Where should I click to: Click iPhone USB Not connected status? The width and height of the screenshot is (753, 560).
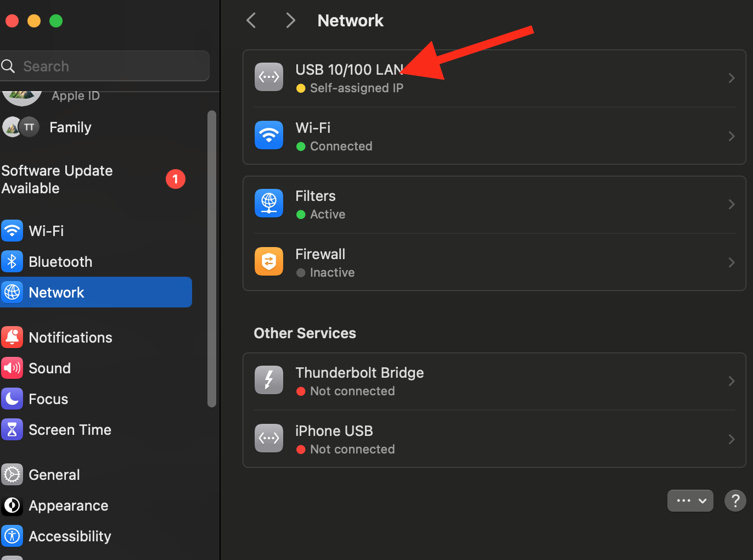[x=352, y=449]
